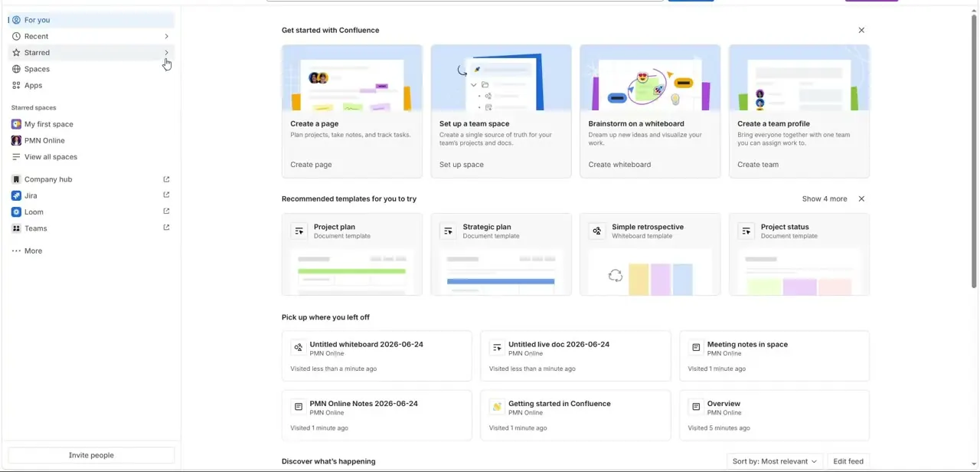Screen dimensions: 980x472
Task: Close Get started with Confluence panel
Action: coord(861,30)
